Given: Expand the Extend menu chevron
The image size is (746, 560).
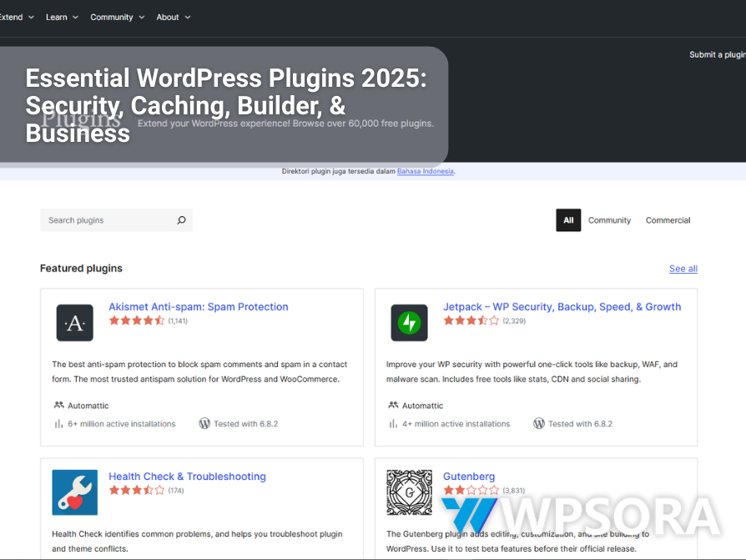Looking at the screenshot, I should (32, 18).
